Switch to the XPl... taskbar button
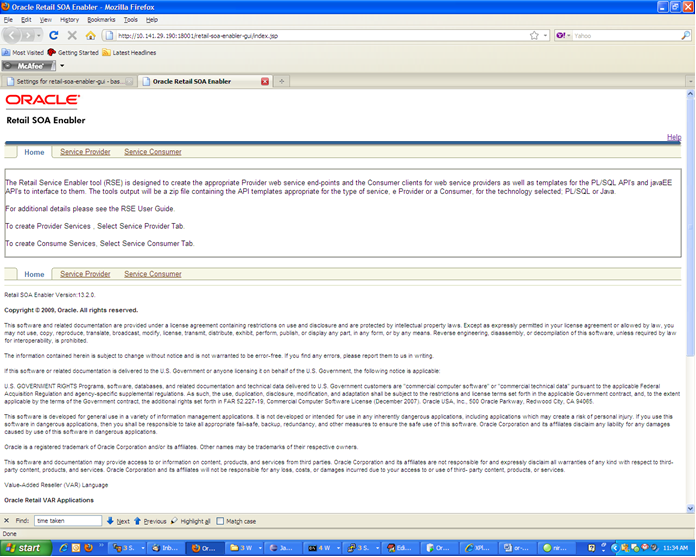696x557 pixels. point(478,548)
